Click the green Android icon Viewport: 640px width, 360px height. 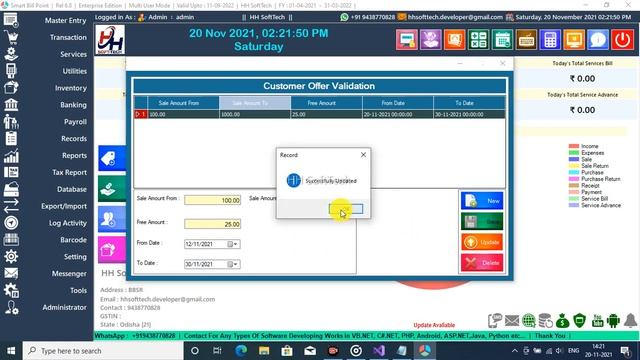click(613, 321)
